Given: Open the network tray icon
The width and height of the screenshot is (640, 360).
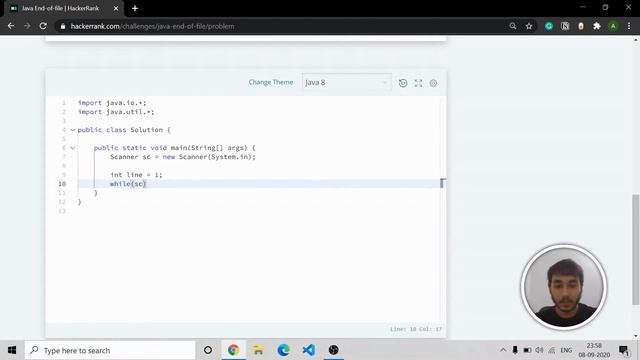Looking at the screenshot, I should pos(552,350).
